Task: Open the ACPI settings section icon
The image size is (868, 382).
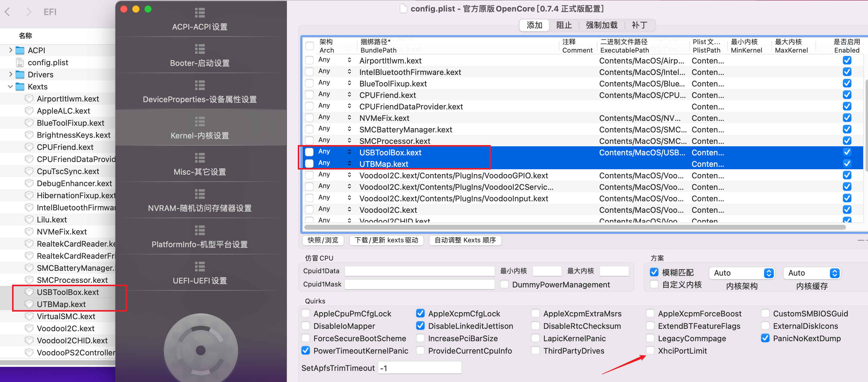Action: (200, 13)
